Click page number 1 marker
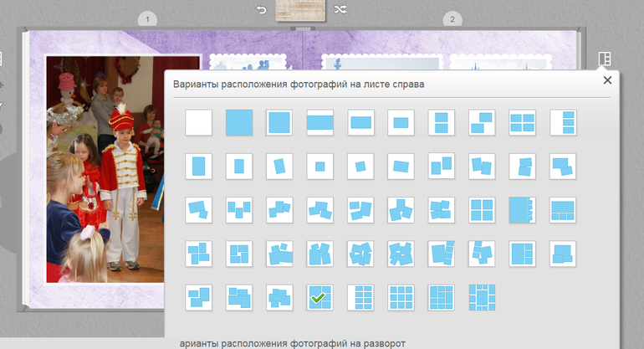This screenshot has width=644, height=349. coord(147,18)
